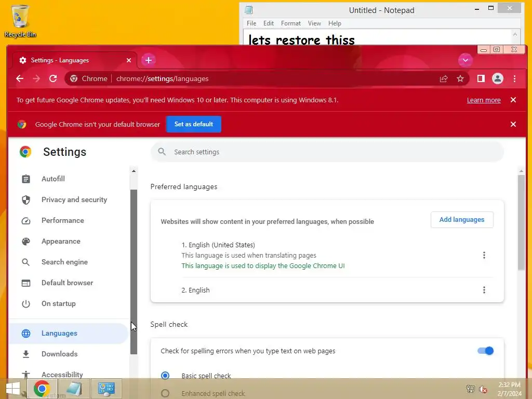The width and height of the screenshot is (532, 399).
Task: Click the muted volume tray icon
Action: (x=483, y=389)
